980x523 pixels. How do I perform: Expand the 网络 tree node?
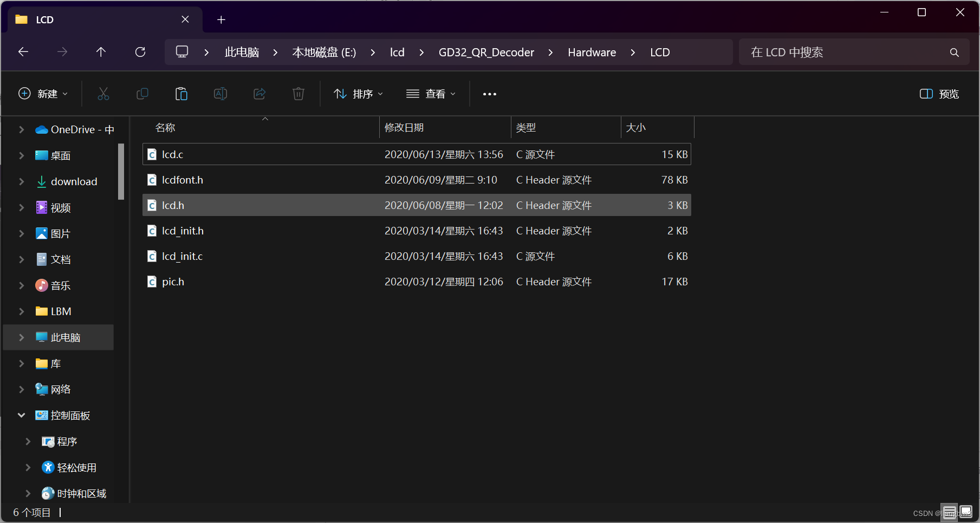click(x=21, y=389)
